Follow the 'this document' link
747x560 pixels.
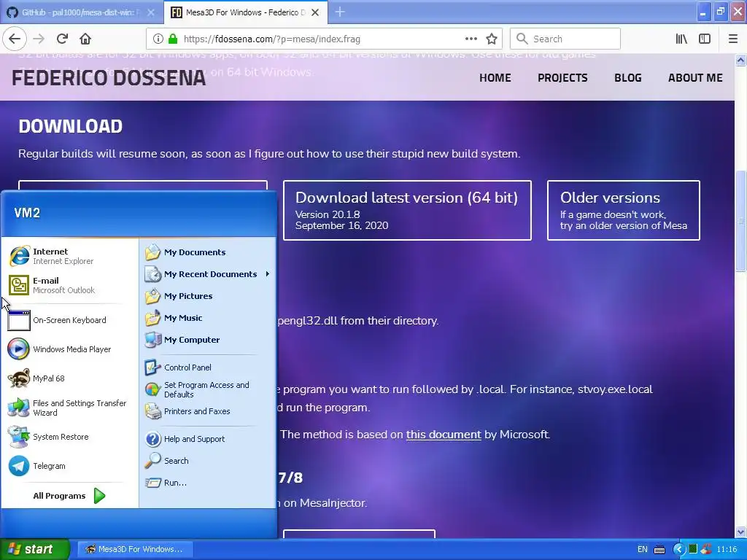pyautogui.click(x=444, y=435)
